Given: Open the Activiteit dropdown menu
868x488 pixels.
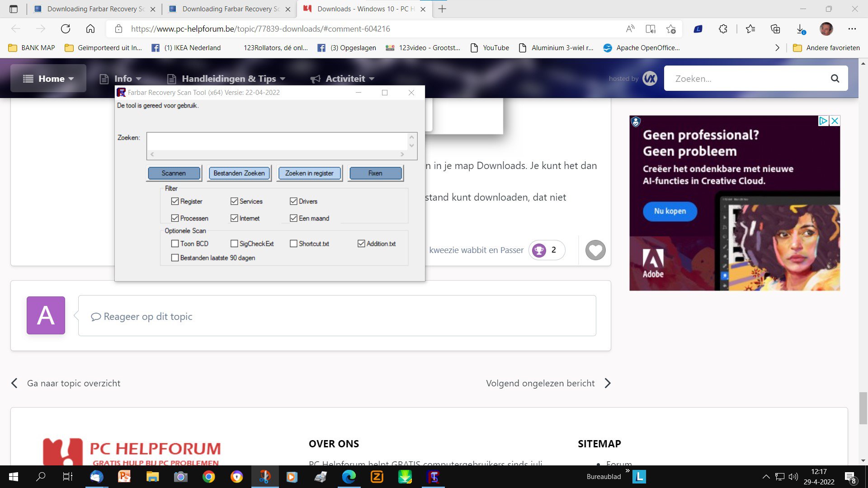Looking at the screenshot, I should [x=343, y=79].
